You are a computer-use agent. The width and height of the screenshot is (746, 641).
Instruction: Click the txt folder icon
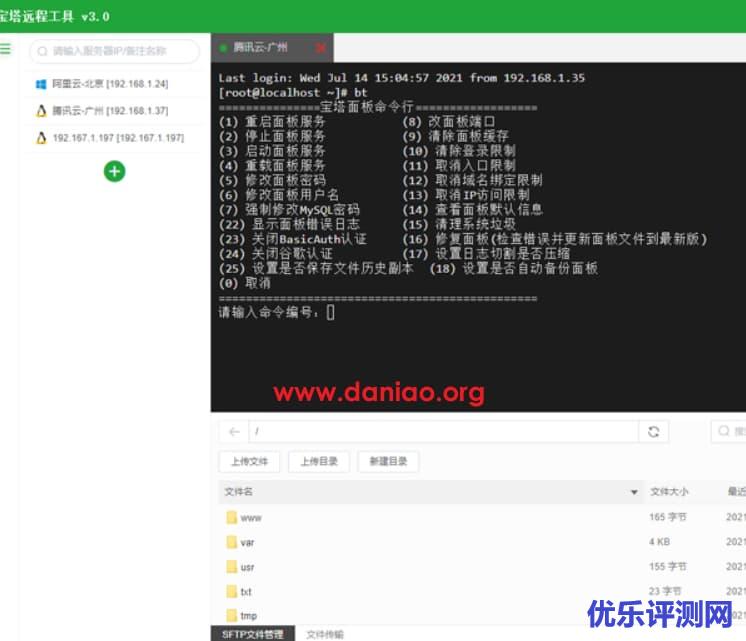(x=232, y=592)
